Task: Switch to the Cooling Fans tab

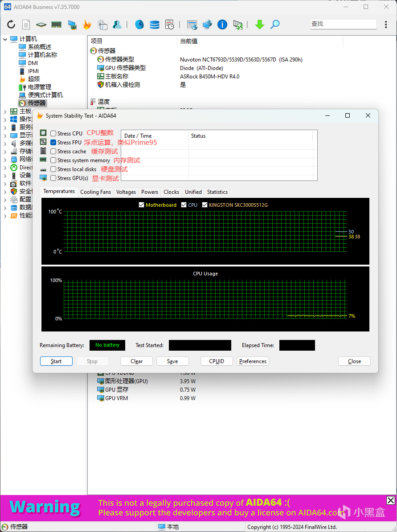Action: coord(96,192)
